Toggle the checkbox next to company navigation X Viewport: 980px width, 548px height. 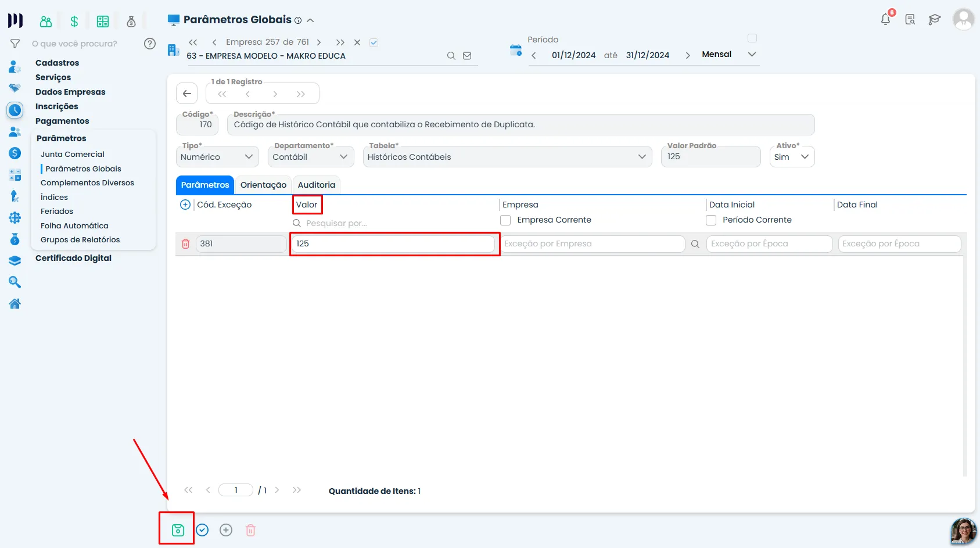374,42
